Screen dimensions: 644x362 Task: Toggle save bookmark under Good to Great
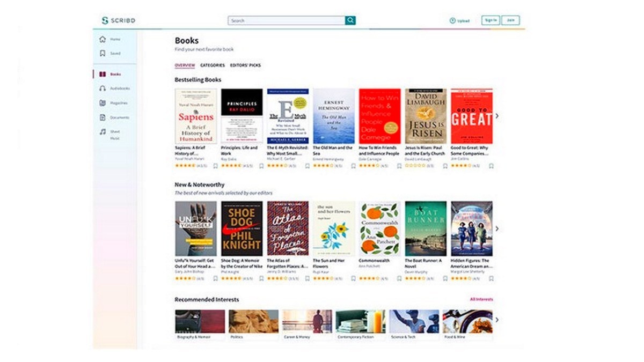(x=491, y=166)
